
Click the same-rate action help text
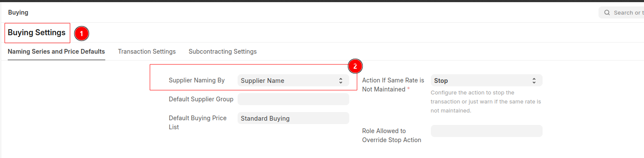pos(485,102)
